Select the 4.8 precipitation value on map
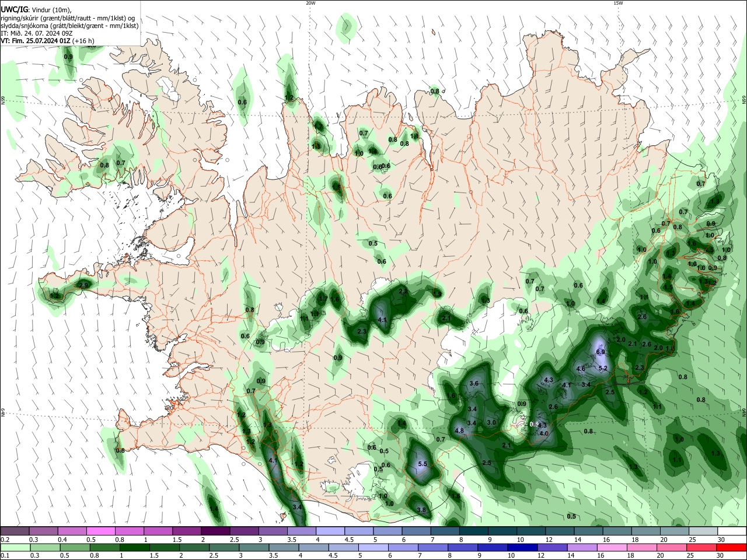 tap(459, 431)
